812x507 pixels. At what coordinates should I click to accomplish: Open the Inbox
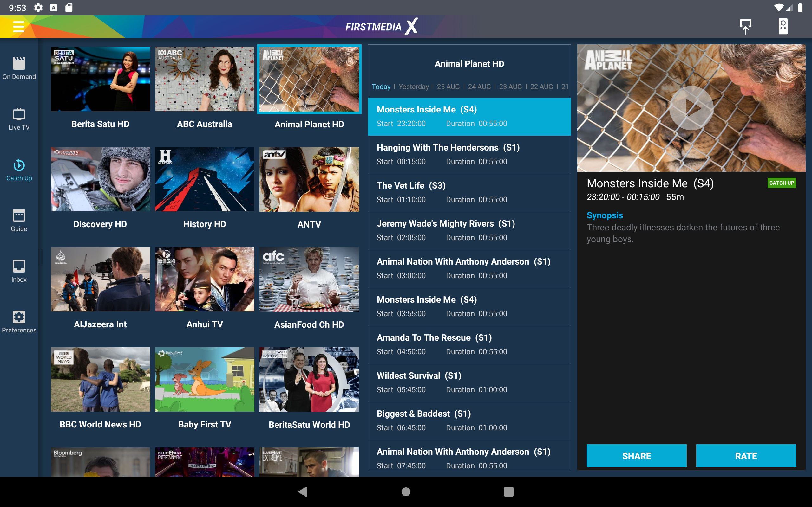click(x=19, y=271)
